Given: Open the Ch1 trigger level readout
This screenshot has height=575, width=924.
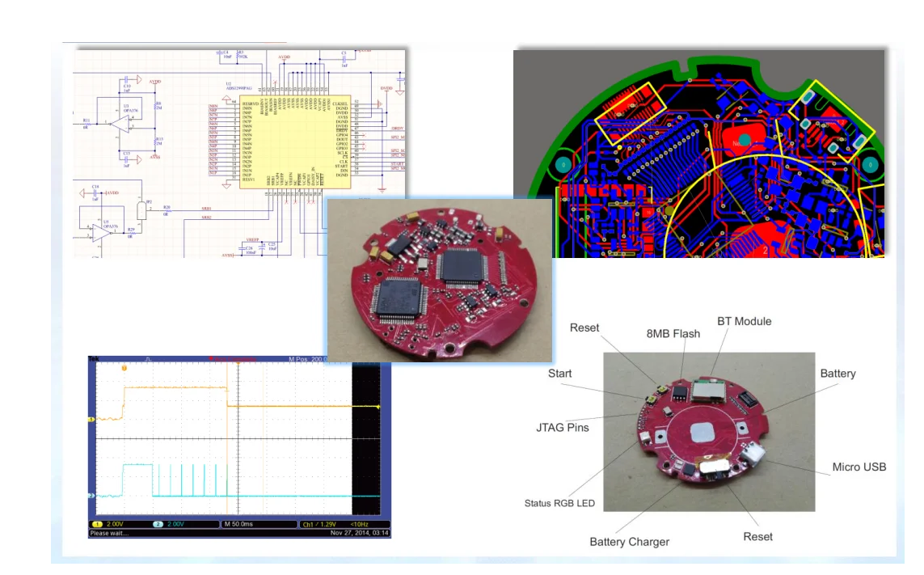Looking at the screenshot, I should [321, 523].
